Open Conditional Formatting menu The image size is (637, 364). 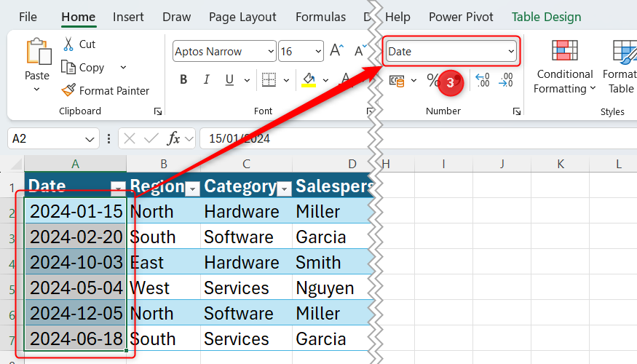click(565, 67)
